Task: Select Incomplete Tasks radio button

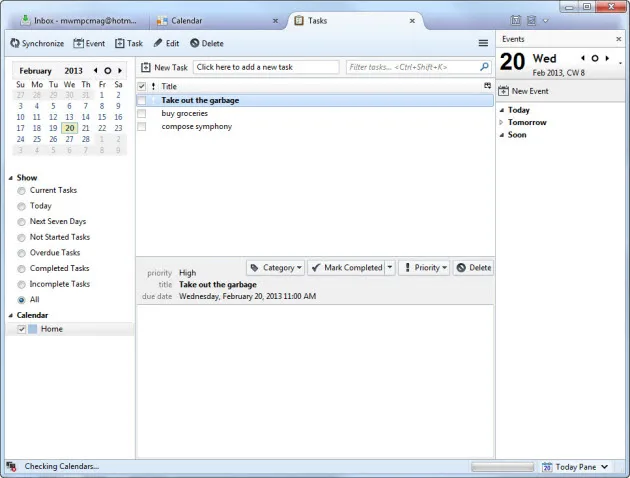Action: [x=22, y=284]
